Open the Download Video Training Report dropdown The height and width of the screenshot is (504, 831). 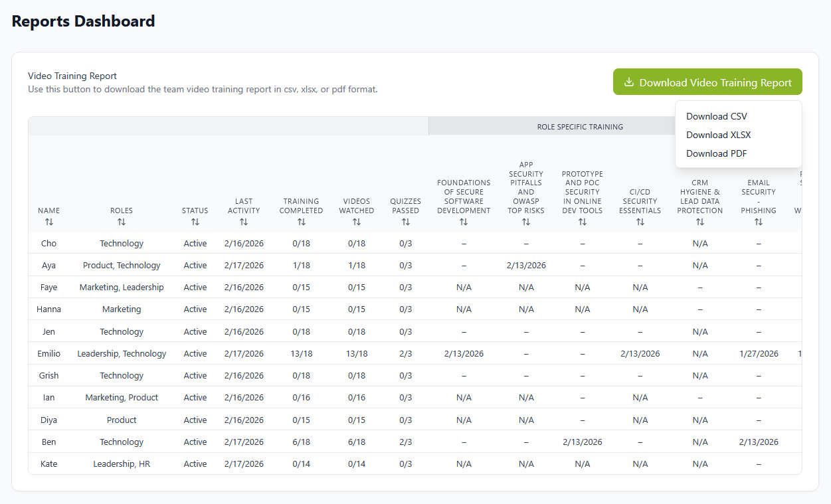pos(707,82)
